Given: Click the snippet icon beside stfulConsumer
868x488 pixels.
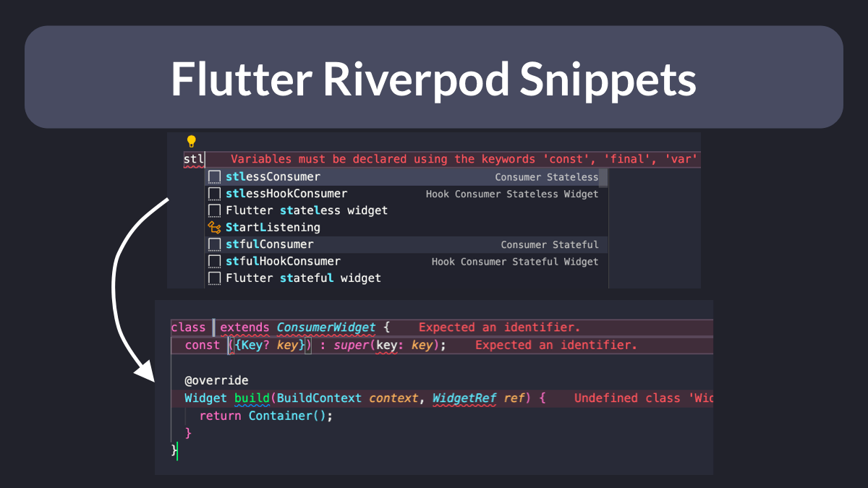Looking at the screenshot, I should 214,244.
